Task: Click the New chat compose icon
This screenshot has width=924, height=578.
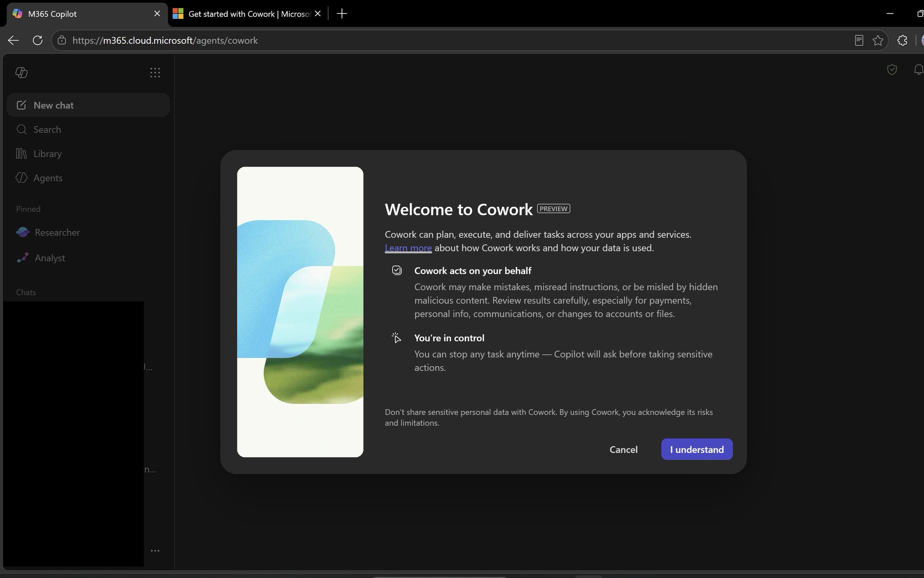Action: pos(21,105)
